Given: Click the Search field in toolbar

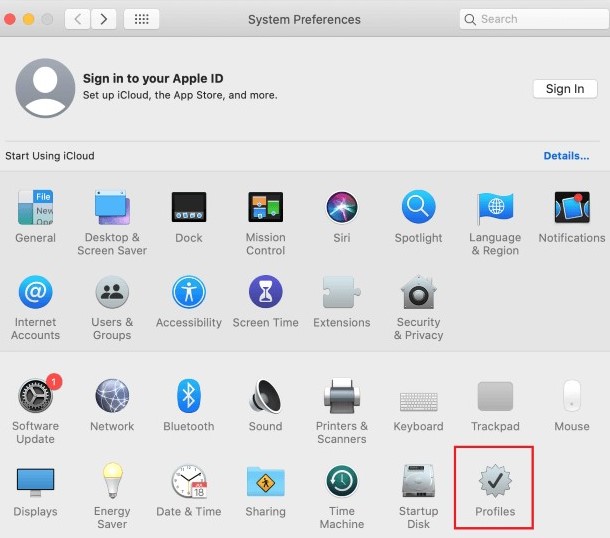Looking at the screenshot, I should pos(534,19).
